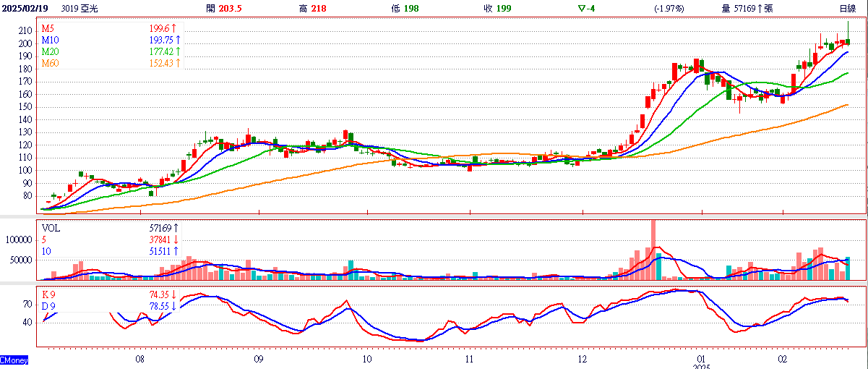The image size is (868, 369).
Task: Click the 12 month marker on timeline
Action: pos(583,359)
